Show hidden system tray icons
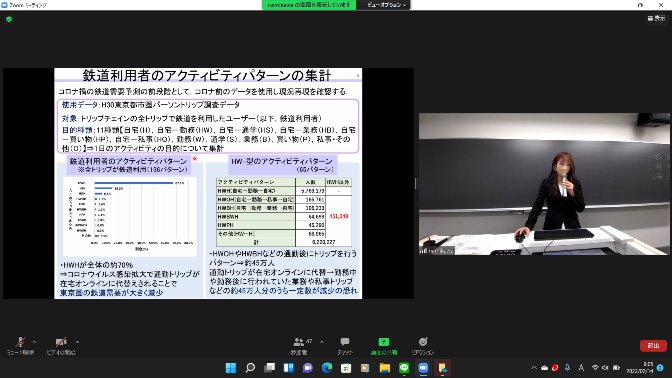This screenshot has height=378, width=672. [x=534, y=368]
